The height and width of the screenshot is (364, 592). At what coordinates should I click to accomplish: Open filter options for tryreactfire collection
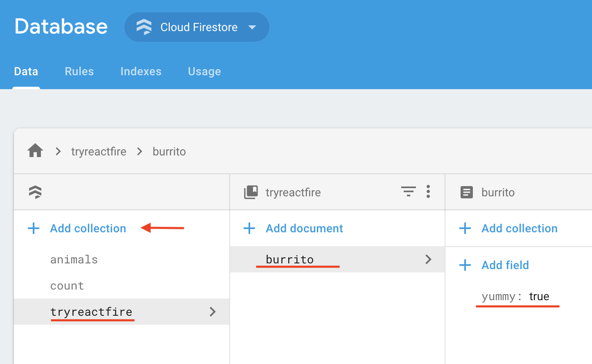[409, 191]
